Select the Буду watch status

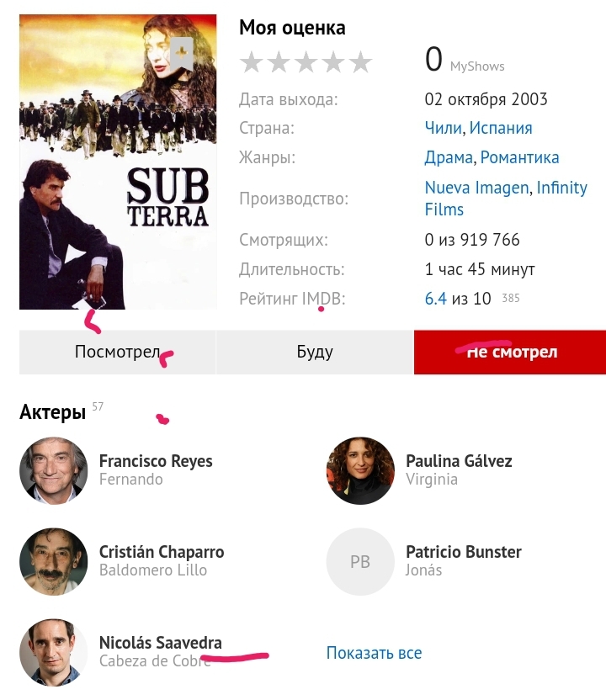point(315,352)
